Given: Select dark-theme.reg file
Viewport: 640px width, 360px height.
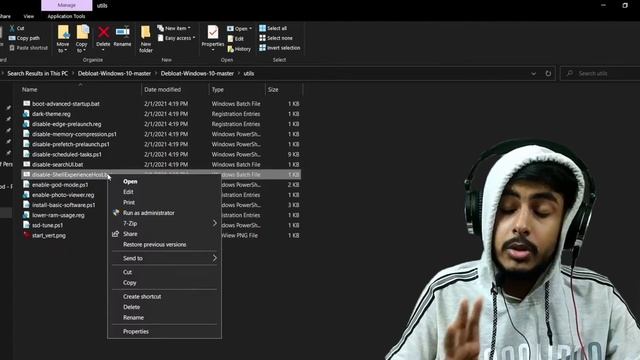Looking at the screenshot, I should [x=51, y=114].
